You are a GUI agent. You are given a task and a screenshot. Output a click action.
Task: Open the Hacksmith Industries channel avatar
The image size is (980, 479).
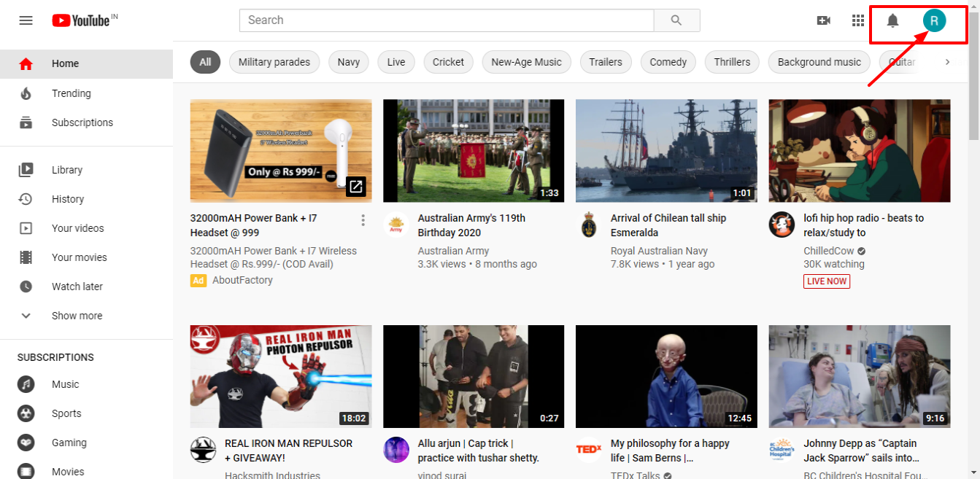point(203,451)
